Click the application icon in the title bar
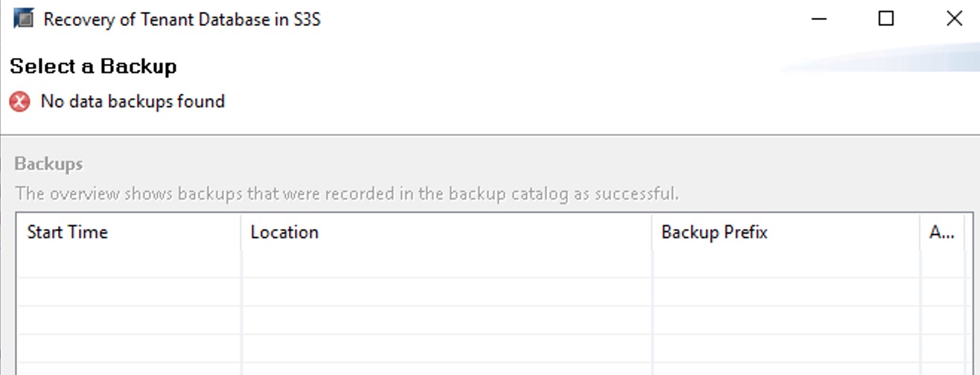Screen dimensions: 980x375 (x=24, y=19)
